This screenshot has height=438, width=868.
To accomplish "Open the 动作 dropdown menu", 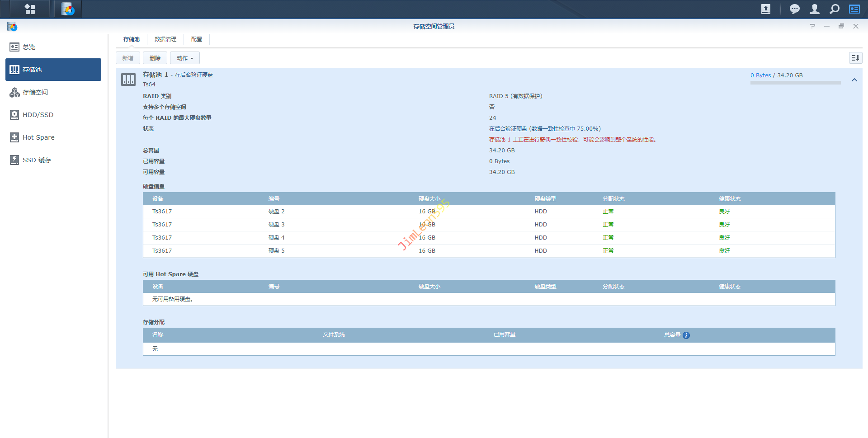I will coord(184,58).
